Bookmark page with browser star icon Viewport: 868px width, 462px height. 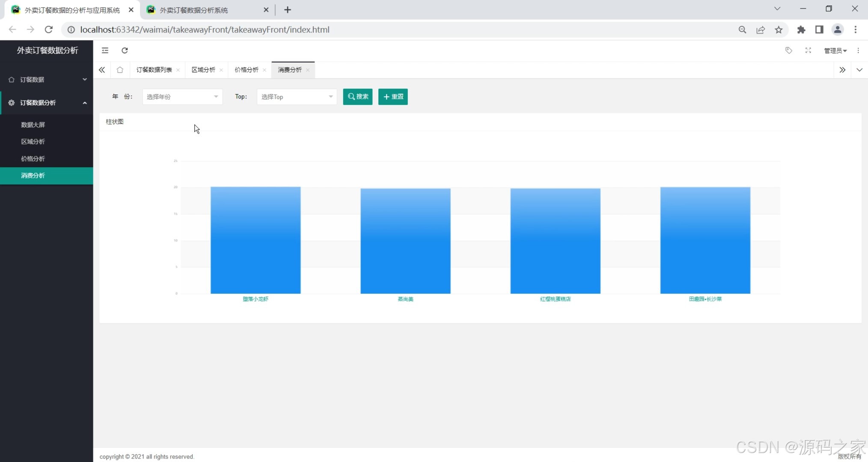click(x=779, y=30)
